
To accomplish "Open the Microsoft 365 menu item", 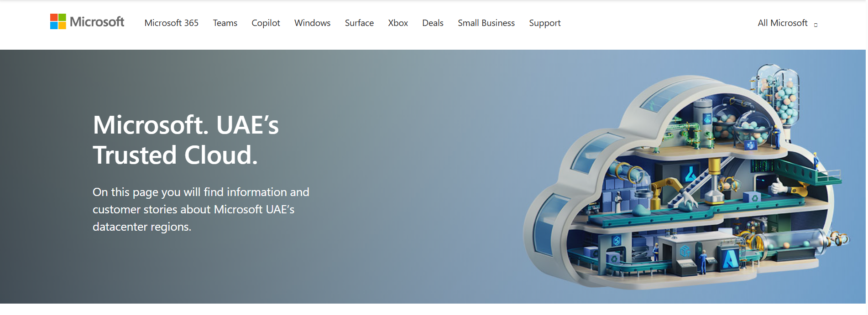I will click(172, 23).
